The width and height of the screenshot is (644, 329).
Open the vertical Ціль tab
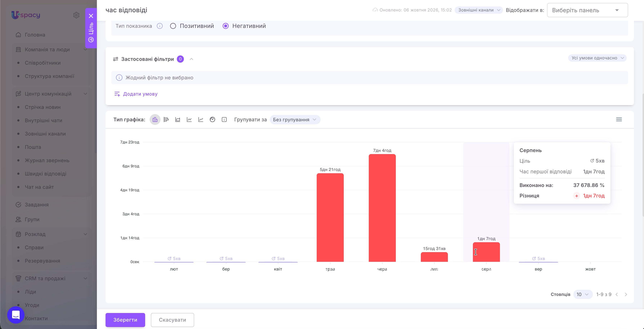point(91,32)
